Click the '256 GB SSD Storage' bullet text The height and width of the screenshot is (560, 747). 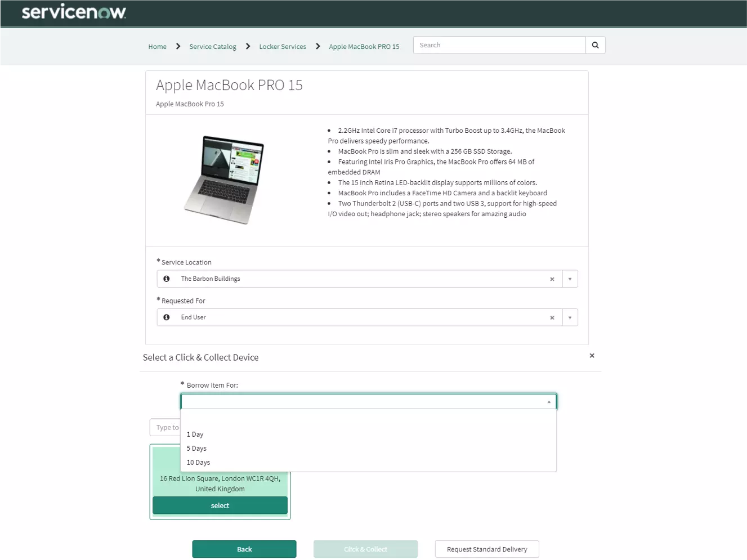pos(425,151)
